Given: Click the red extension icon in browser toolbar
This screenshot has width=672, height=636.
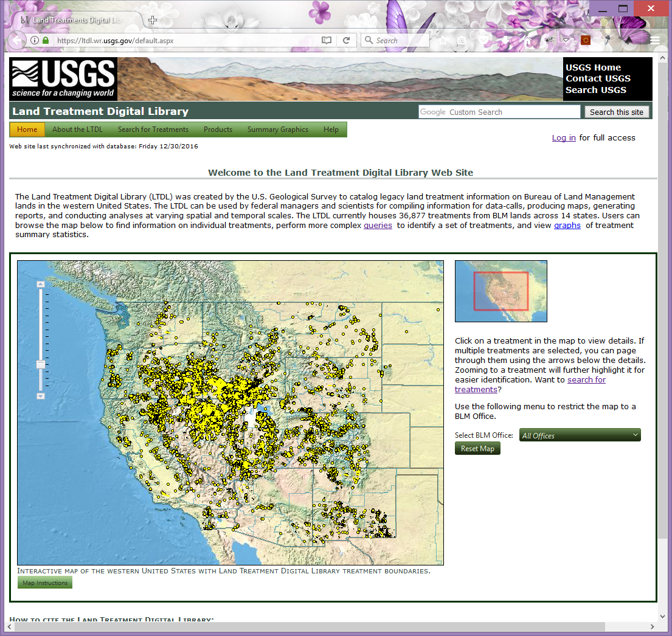Looking at the screenshot, I should [586, 41].
